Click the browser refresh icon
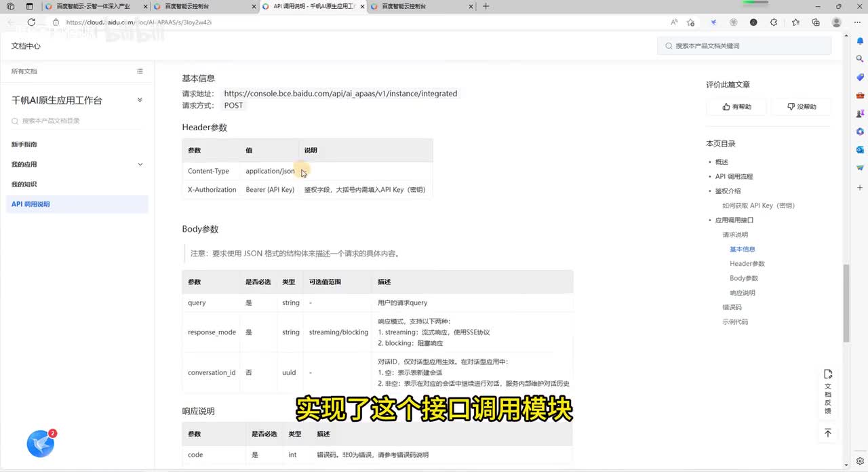Viewport: 868px width, 472px height. 31,22
